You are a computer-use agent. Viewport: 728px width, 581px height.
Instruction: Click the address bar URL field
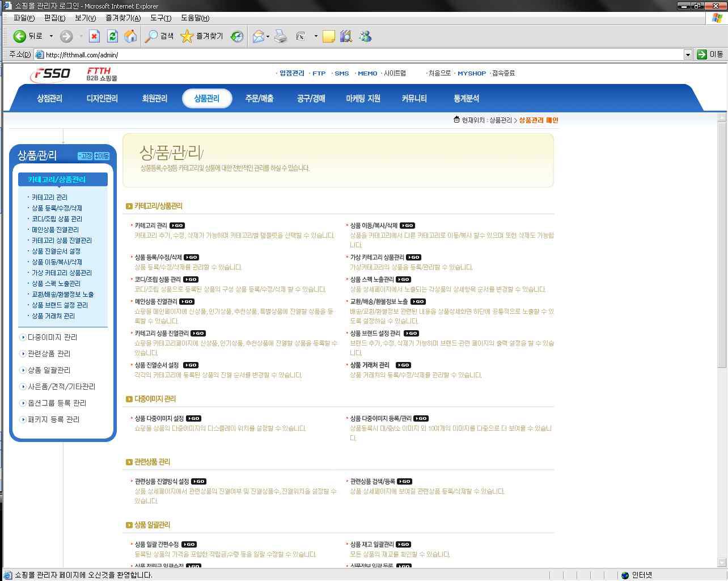point(358,55)
